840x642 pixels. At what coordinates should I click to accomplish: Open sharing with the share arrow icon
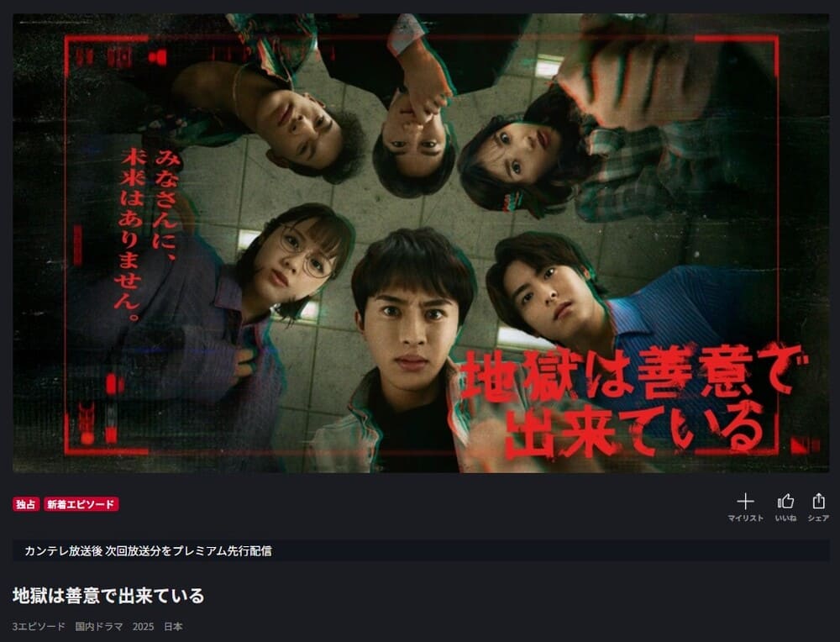818,501
